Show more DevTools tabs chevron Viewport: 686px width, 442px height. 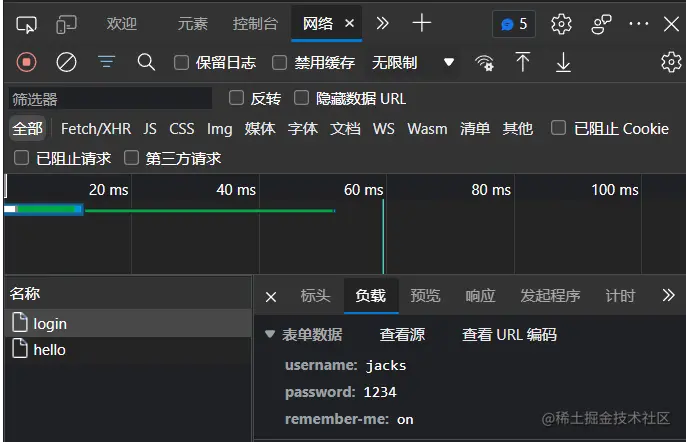point(382,23)
